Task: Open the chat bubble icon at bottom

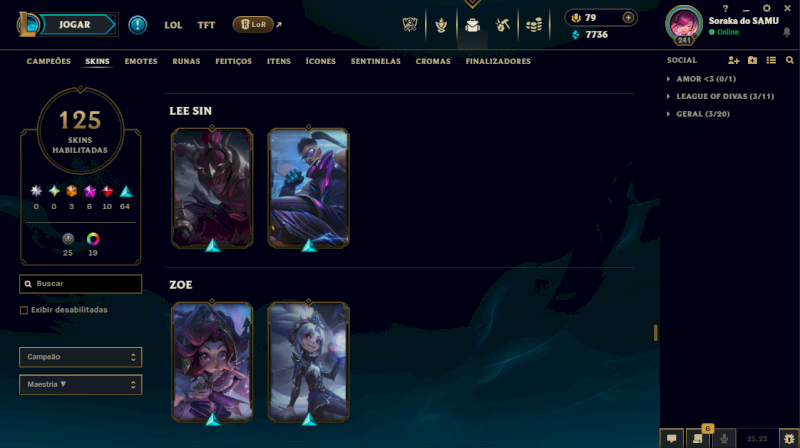Action: point(671,438)
